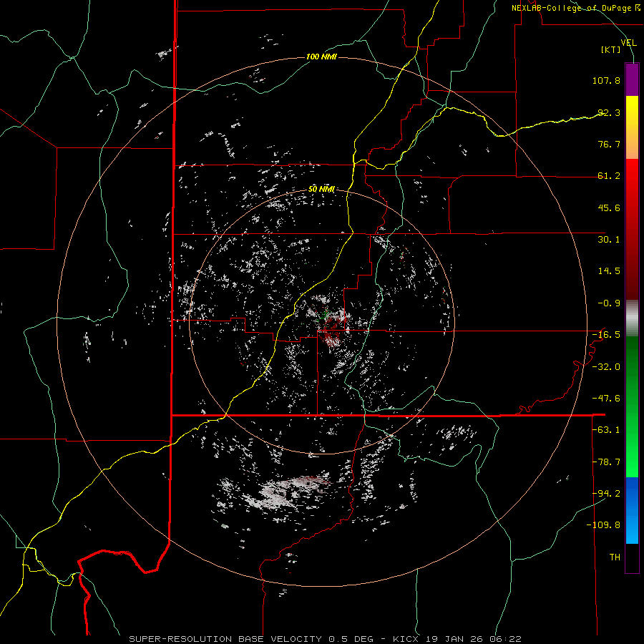Select the 76.7 legend value
Image resolution: width=644 pixels, height=644 pixels.
tap(609, 144)
